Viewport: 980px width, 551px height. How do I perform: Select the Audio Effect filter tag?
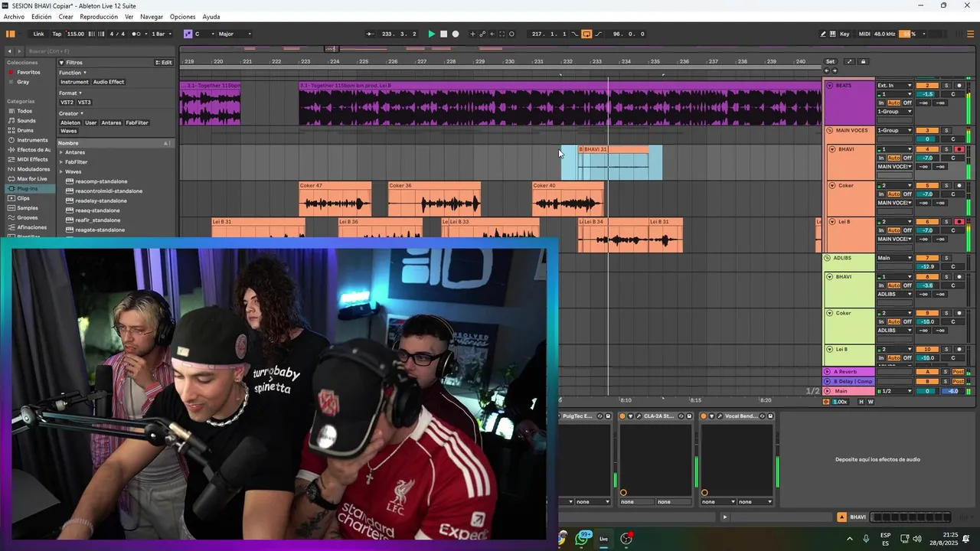pos(109,82)
